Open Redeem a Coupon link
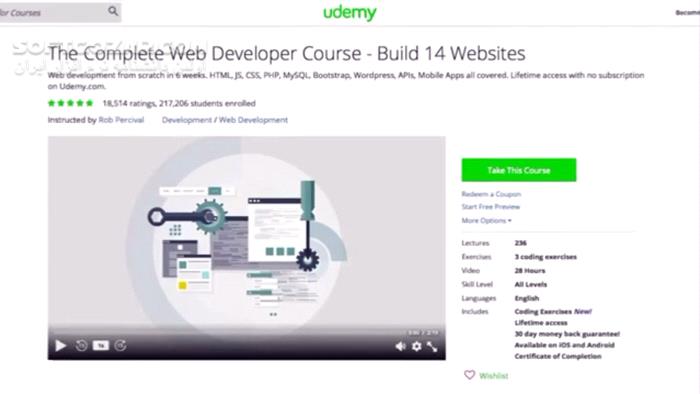700x394 pixels. [491, 194]
